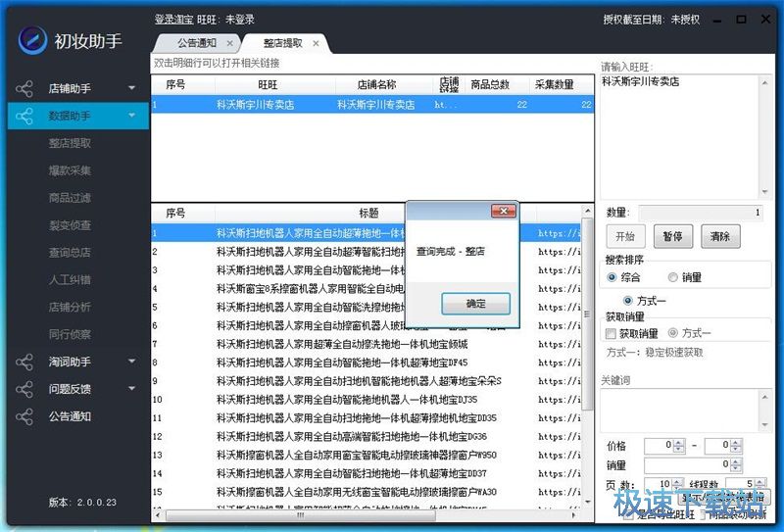Click the share icon beside 淘词助手

(x=24, y=362)
